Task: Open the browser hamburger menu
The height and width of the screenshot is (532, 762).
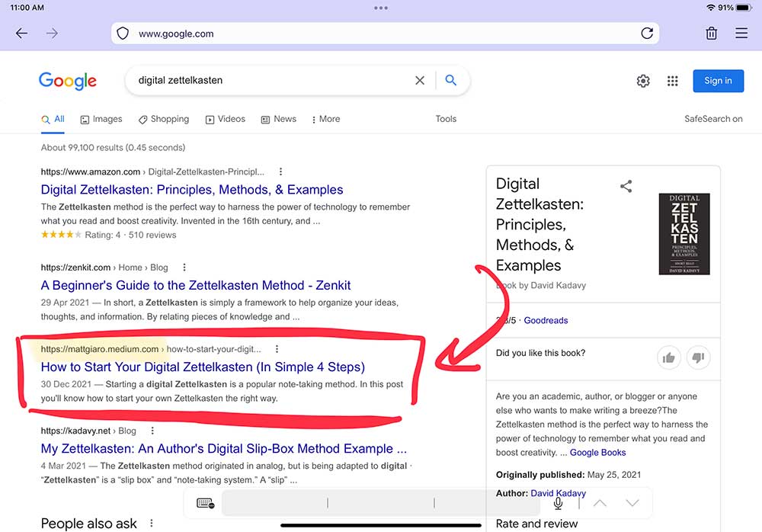Action: 741,33
